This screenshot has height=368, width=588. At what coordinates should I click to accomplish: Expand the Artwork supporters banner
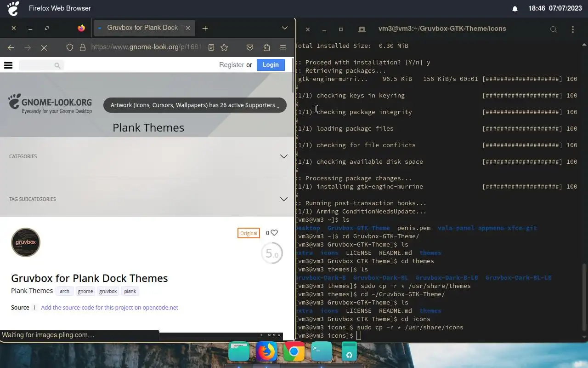pyautogui.click(x=195, y=105)
